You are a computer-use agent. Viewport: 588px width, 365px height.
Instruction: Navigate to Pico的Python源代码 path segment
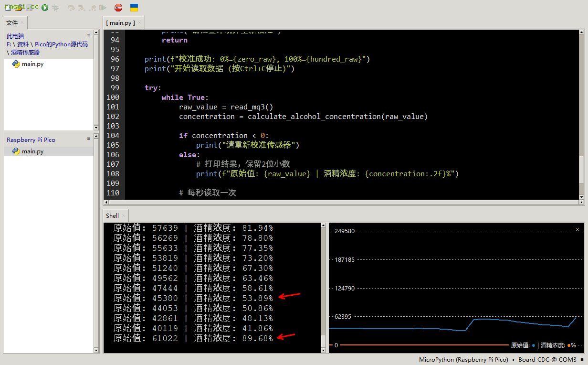coord(61,44)
